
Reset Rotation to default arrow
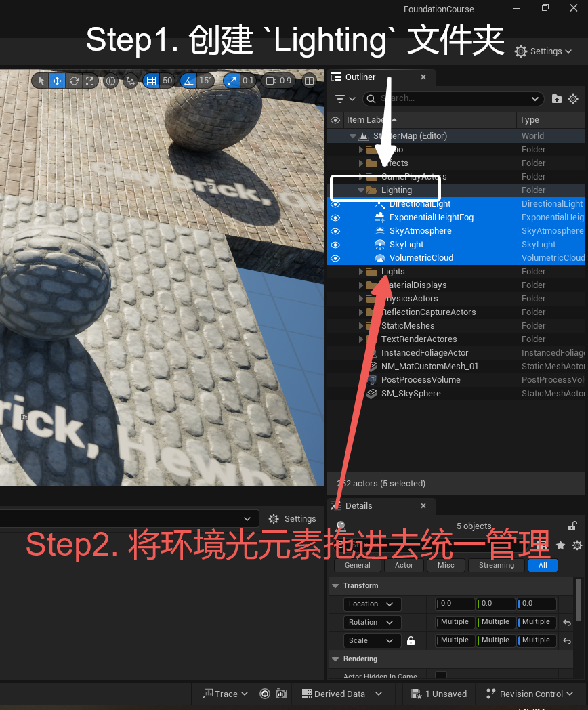[567, 623]
